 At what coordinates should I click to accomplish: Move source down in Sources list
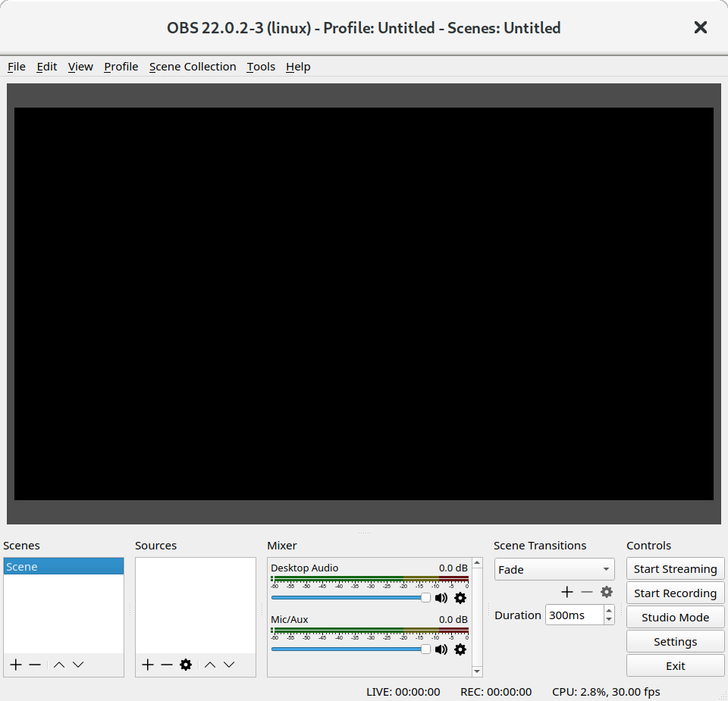(229, 665)
